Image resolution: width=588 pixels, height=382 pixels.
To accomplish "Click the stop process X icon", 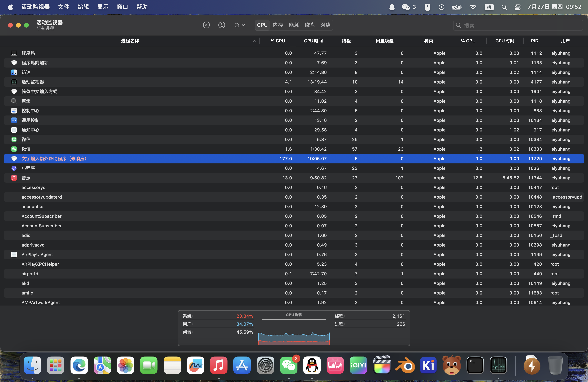I will (x=206, y=25).
